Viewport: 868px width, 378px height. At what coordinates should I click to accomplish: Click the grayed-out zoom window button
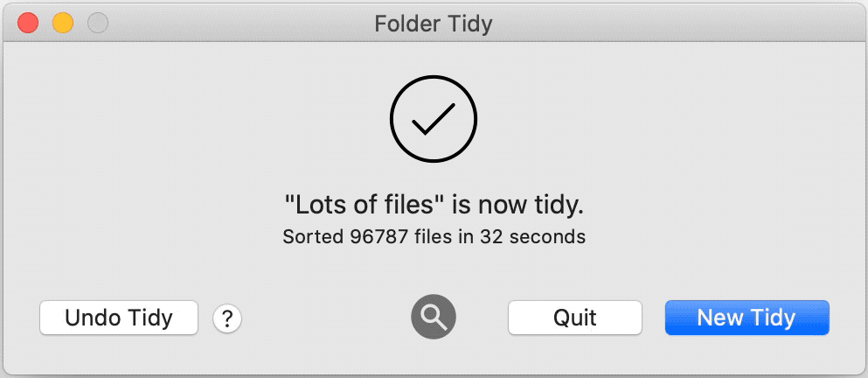coord(98,24)
